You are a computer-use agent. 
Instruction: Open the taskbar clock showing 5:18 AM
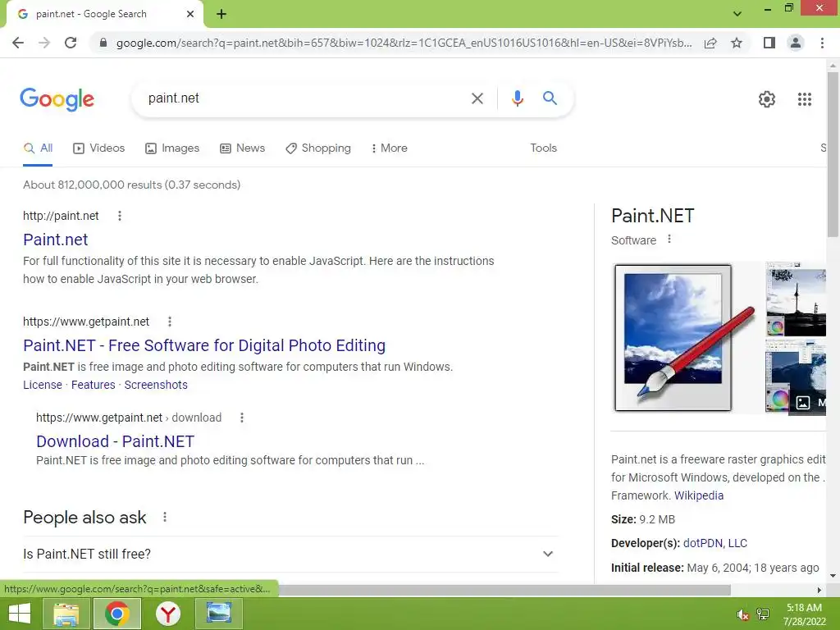(804, 614)
